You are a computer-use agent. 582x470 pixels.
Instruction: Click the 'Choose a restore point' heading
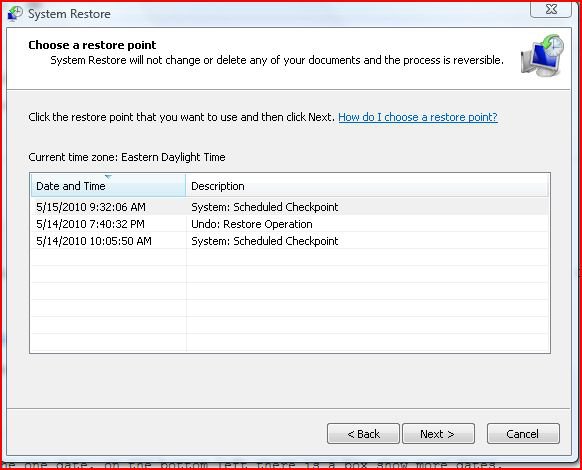click(x=92, y=45)
